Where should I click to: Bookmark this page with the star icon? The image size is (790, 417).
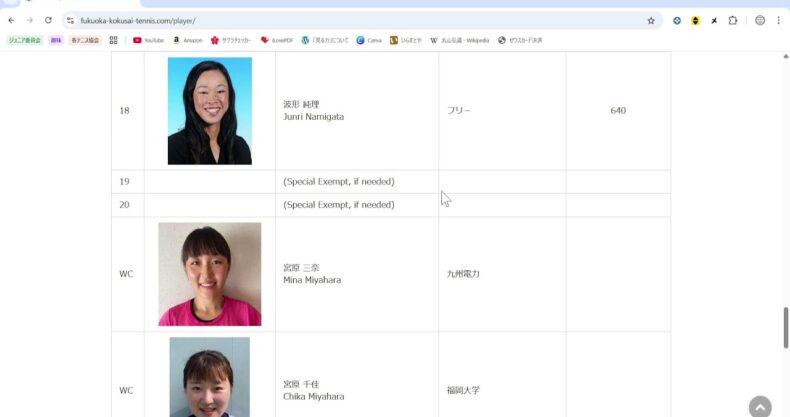pyautogui.click(x=651, y=20)
